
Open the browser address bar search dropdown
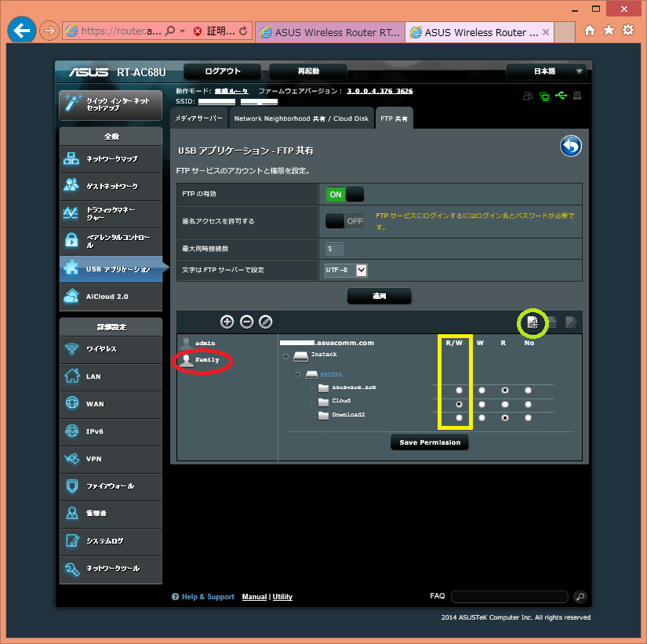coord(183,31)
